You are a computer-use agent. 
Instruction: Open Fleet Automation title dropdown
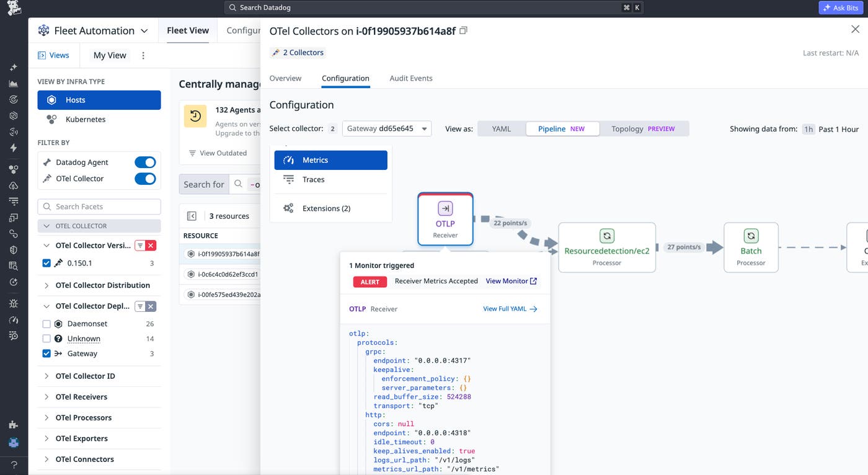144,31
